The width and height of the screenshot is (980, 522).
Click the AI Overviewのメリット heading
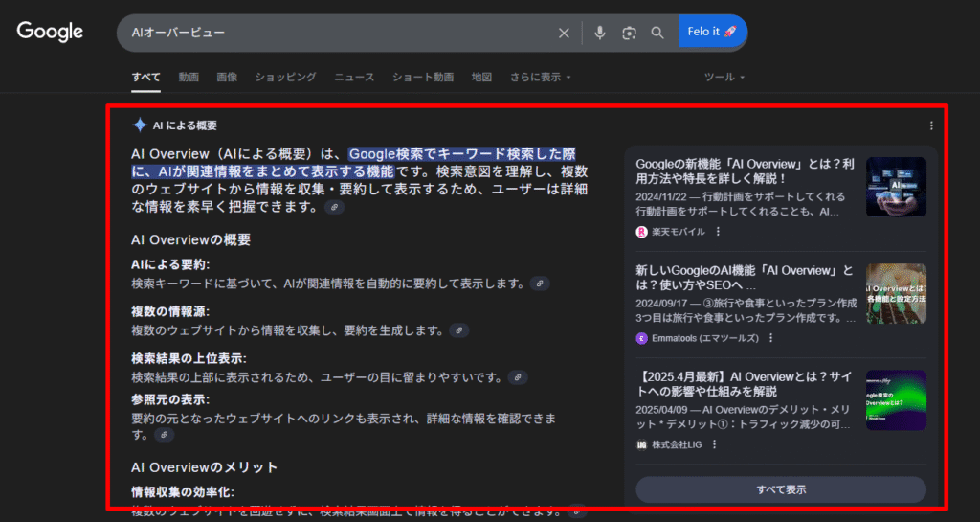205,467
